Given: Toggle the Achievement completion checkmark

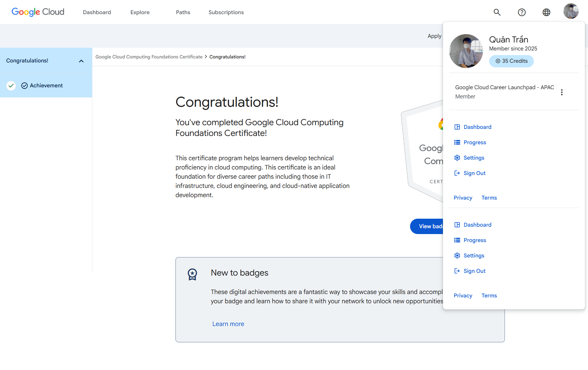Looking at the screenshot, I should click(11, 86).
